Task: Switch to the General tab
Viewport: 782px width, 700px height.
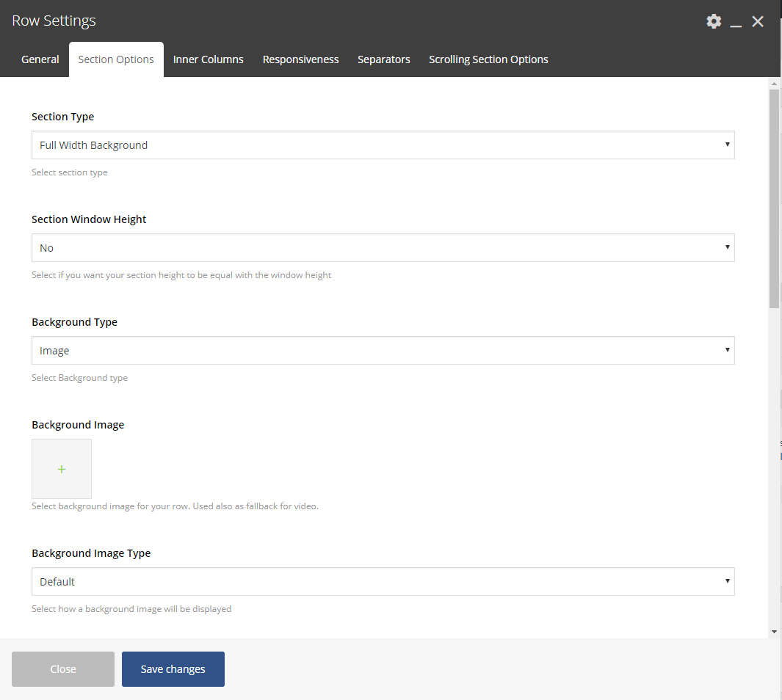Action: tap(40, 59)
